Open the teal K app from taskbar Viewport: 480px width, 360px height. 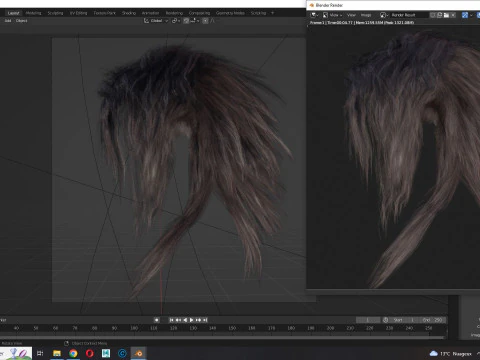tap(106, 353)
